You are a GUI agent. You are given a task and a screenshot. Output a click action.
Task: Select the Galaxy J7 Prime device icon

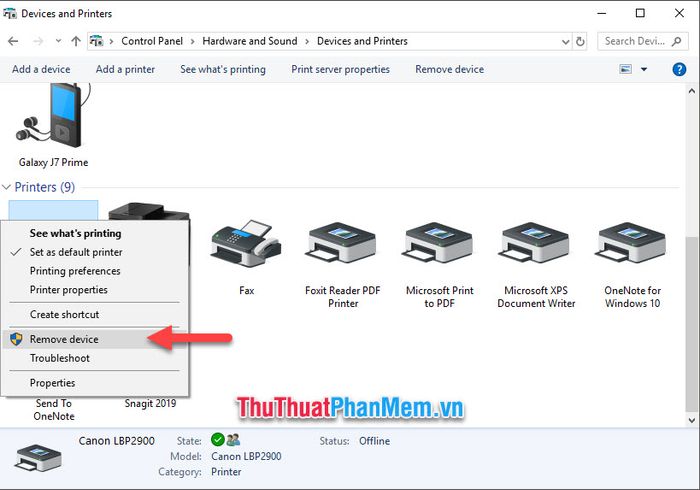(x=53, y=116)
